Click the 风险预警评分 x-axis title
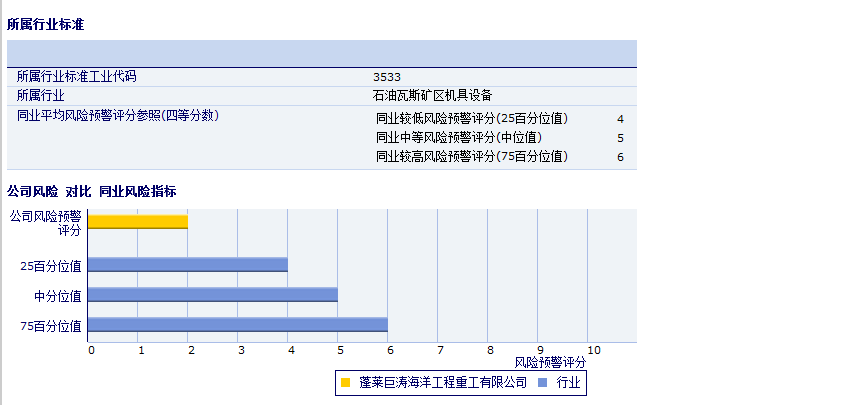863x405 pixels. pyautogui.click(x=550, y=362)
